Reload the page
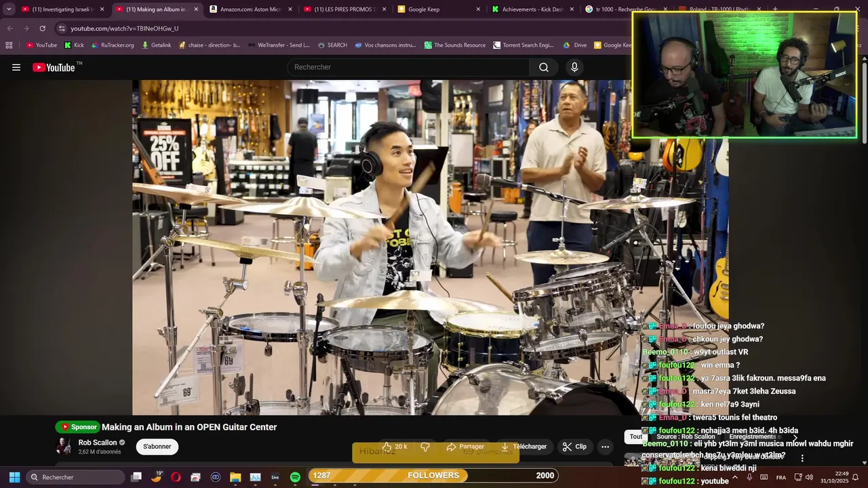Image resolution: width=868 pixels, height=488 pixels. point(42,28)
